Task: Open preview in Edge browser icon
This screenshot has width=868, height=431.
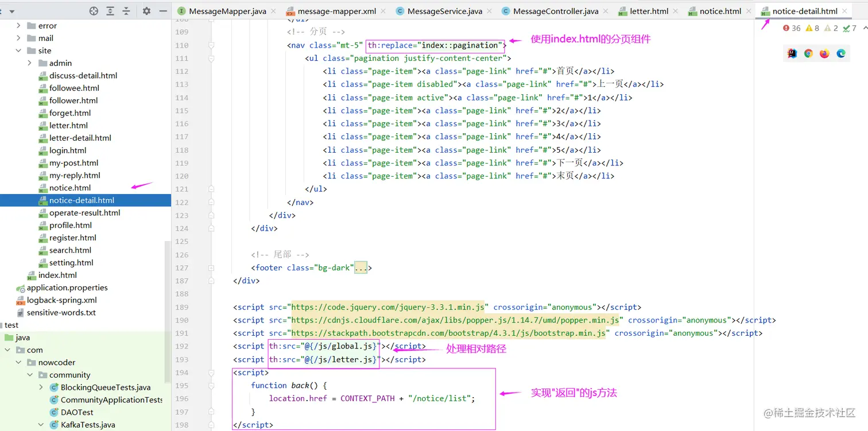Action: coord(841,53)
